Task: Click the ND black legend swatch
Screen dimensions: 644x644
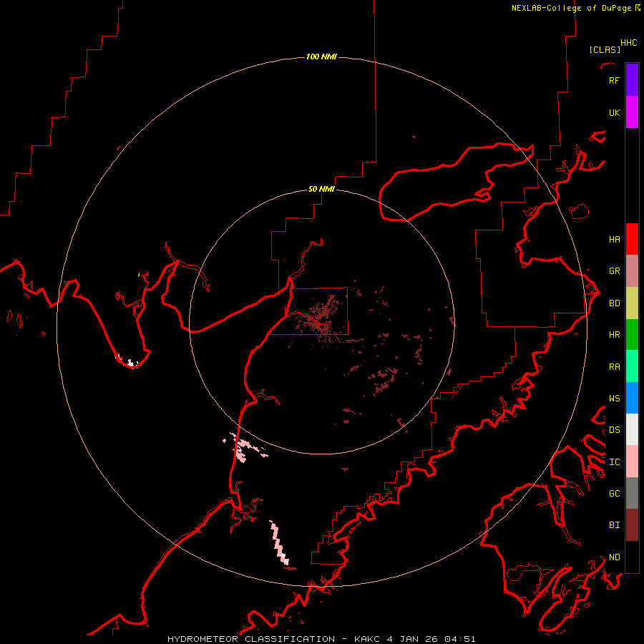Action: [632, 557]
